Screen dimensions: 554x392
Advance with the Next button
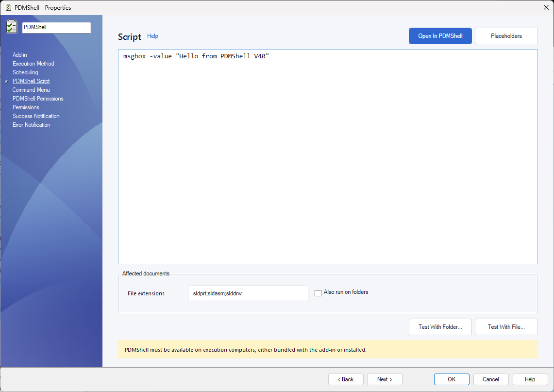pos(385,379)
